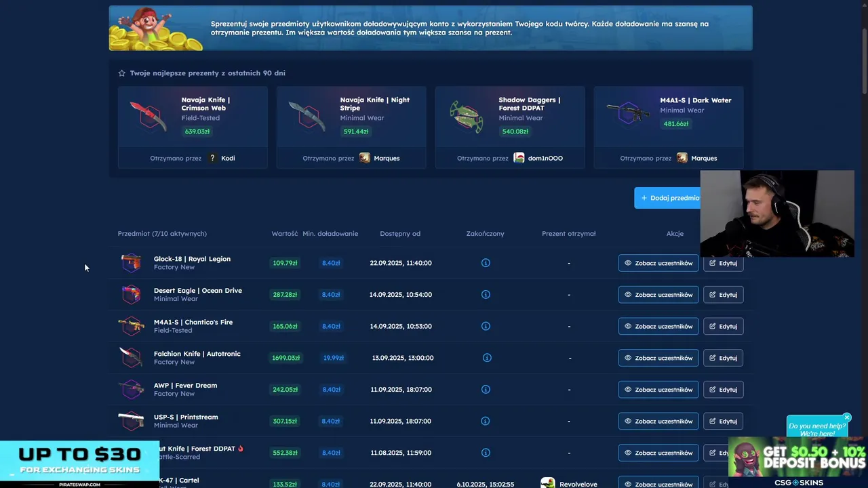Open info icon for Glock-18 Royal Legion row
The height and width of the screenshot is (488, 868).
(x=486, y=263)
